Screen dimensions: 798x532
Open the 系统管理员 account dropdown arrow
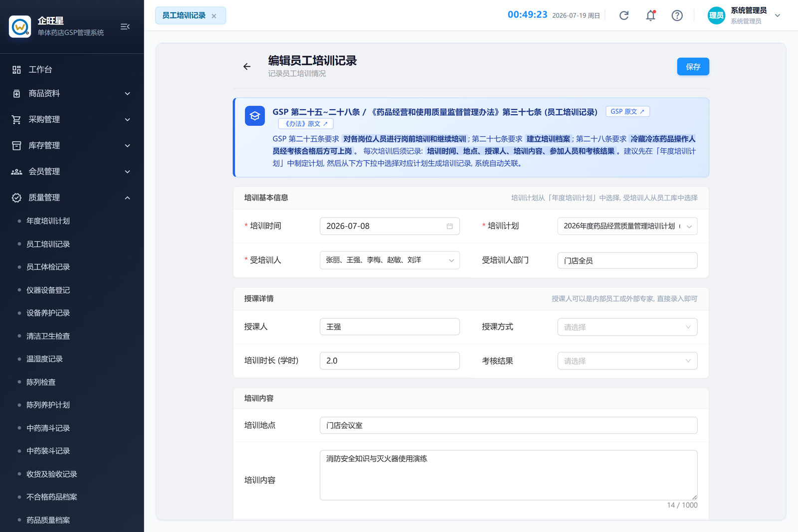click(x=778, y=15)
